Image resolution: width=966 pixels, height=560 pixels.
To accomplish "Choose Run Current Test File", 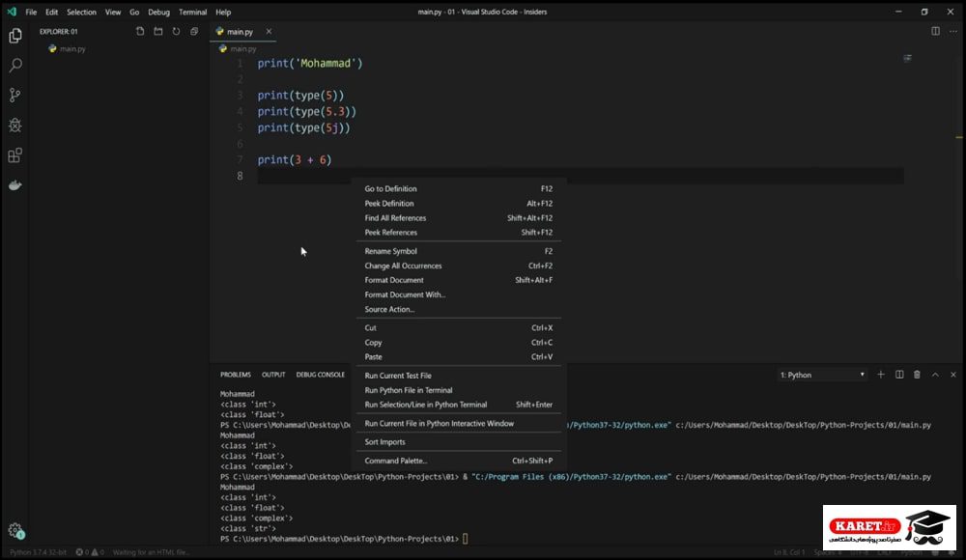I will coord(458,376).
